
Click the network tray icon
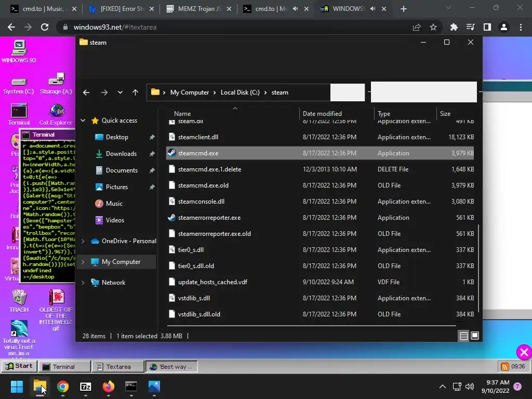(457, 387)
